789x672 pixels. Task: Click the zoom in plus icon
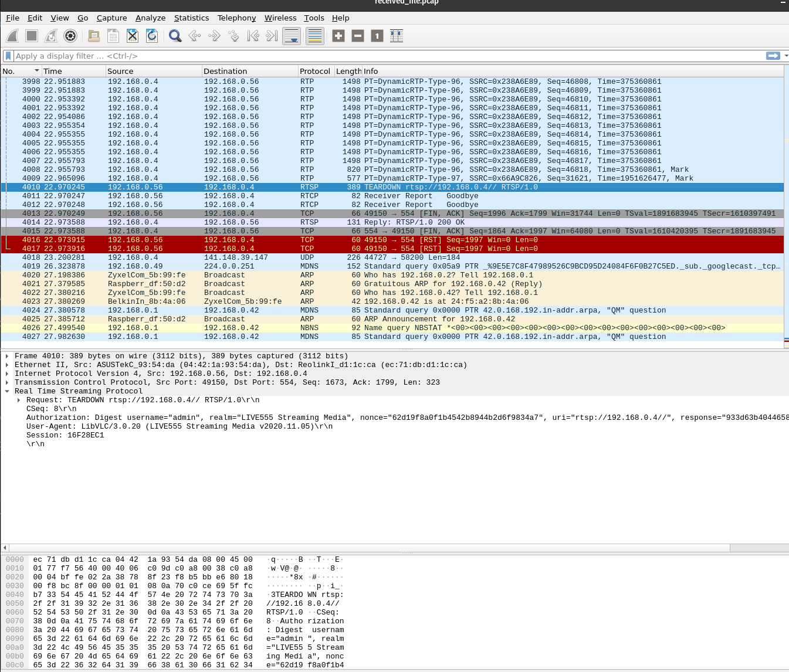tap(338, 36)
